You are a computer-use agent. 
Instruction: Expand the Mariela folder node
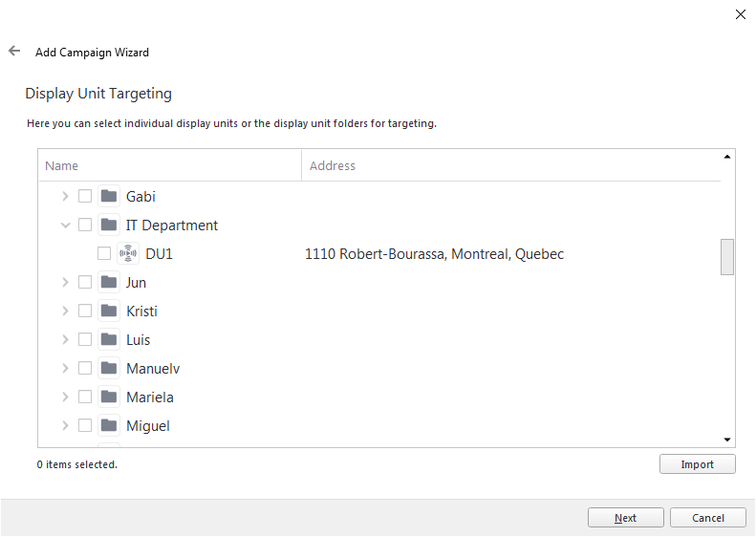[x=66, y=397]
